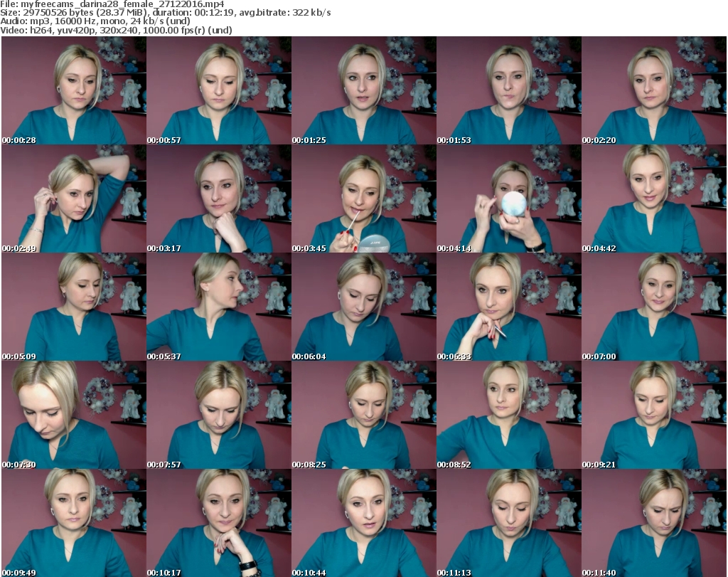Open the 00:09:49 frame
728x577 pixels.
74,523
